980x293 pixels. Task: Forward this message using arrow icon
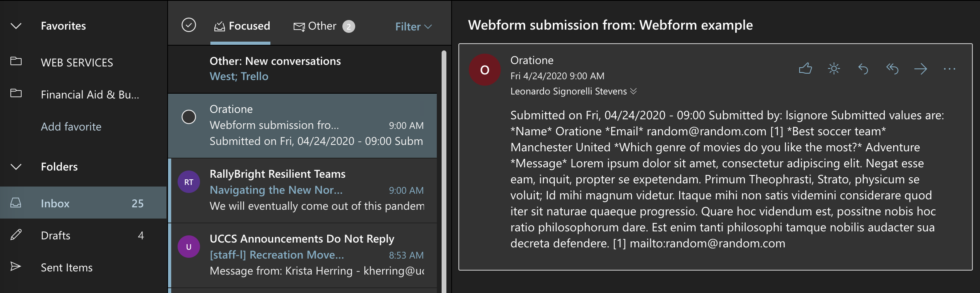(920, 69)
